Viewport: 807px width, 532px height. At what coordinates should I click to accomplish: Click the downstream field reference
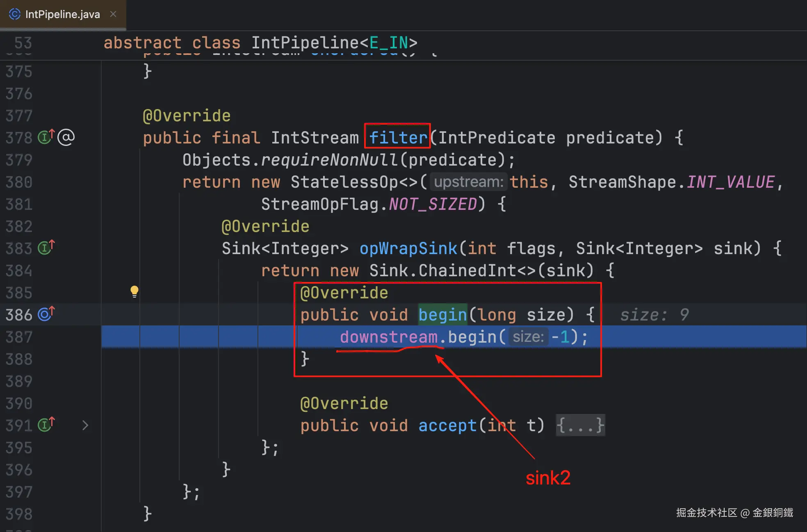coord(388,337)
